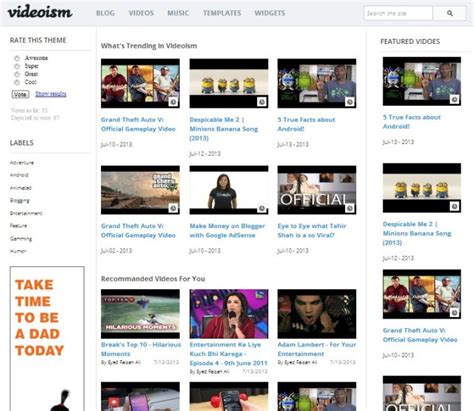Click clock icon on first trending Grand Theft Auto thumbnail
Viewport: 474px width, 411px height.
pyautogui.click(x=173, y=102)
